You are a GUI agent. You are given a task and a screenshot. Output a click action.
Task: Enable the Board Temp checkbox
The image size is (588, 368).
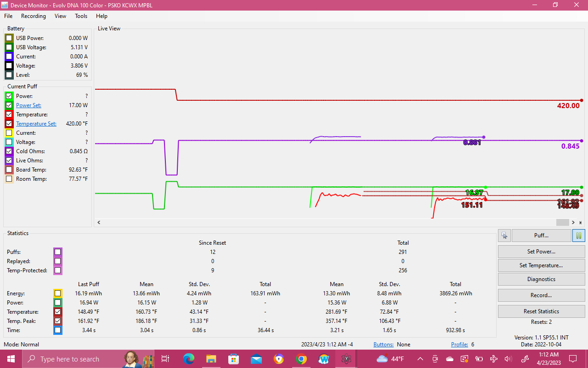click(9, 170)
